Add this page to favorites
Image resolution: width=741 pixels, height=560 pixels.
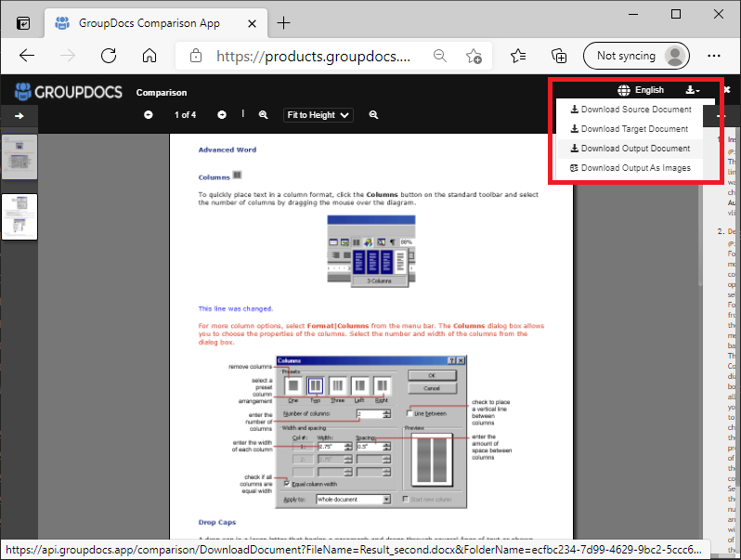coord(474,56)
